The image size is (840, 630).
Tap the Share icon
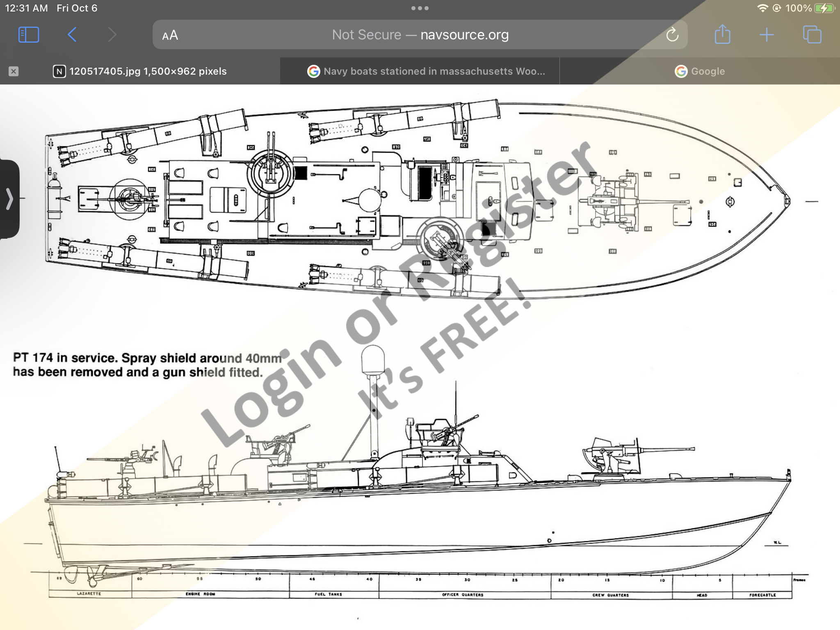click(x=722, y=34)
